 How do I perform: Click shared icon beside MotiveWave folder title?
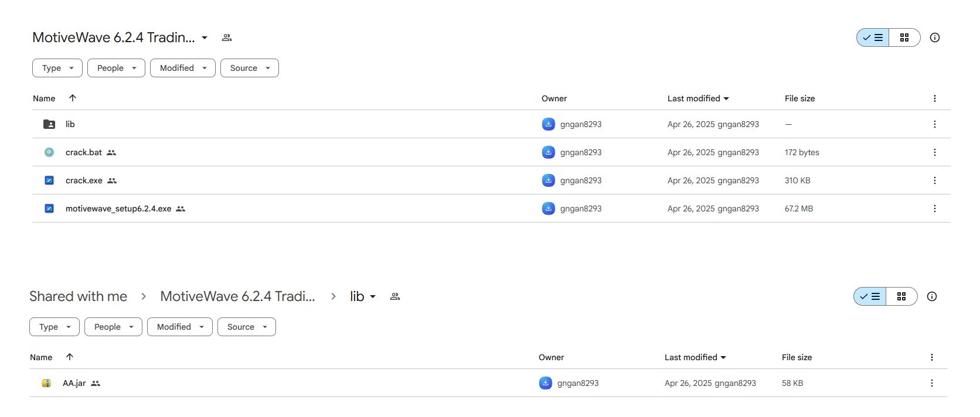click(x=227, y=37)
